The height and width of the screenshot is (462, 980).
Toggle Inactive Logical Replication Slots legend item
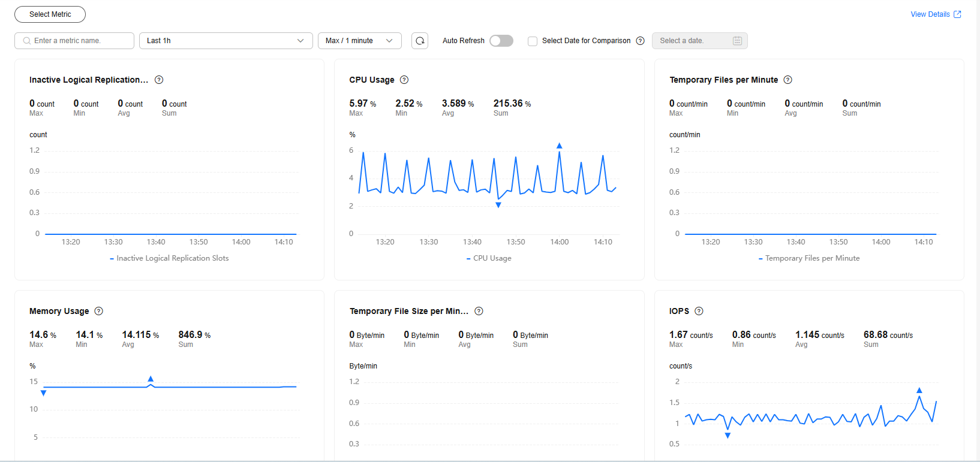point(169,258)
